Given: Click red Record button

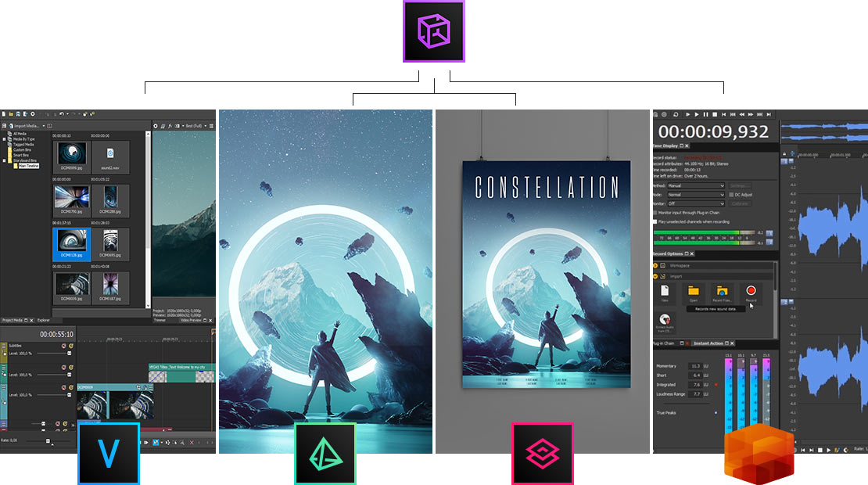Looking at the screenshot, I should (x=751, y=291).
